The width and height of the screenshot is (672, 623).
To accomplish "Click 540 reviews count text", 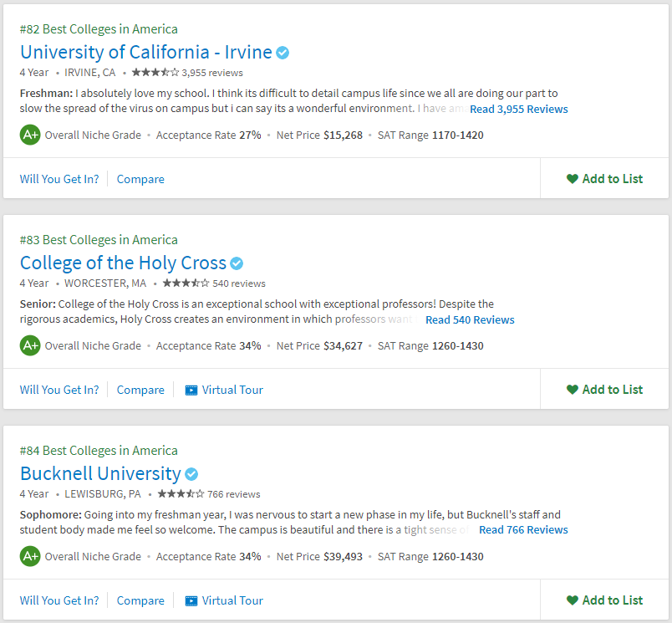I will 239,283.
